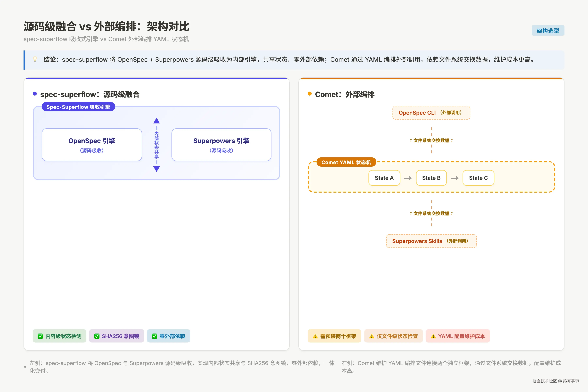588x392 pixels.
Task: Click the lightbulb icon before 结论
Action: coord(35,59)
